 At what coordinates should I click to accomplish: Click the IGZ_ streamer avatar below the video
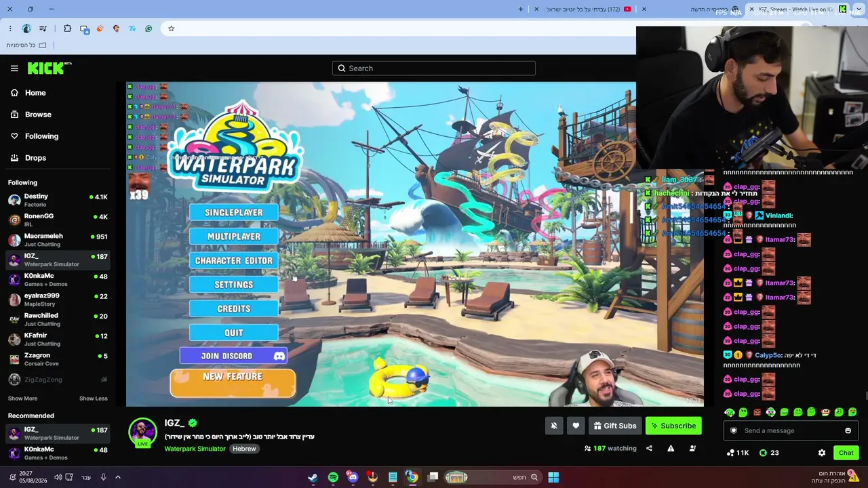[x=142, y=433]
